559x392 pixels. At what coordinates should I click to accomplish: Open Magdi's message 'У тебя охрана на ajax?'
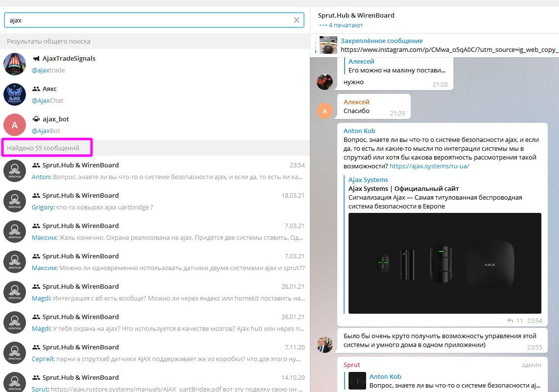(x=155, y=323)
